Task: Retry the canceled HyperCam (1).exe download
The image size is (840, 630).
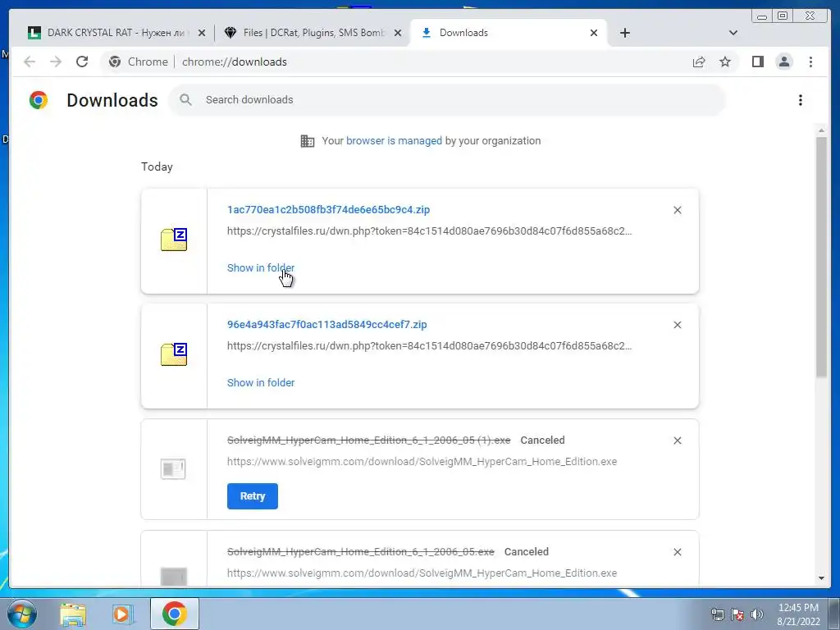Action: click(x=253, y=496)
